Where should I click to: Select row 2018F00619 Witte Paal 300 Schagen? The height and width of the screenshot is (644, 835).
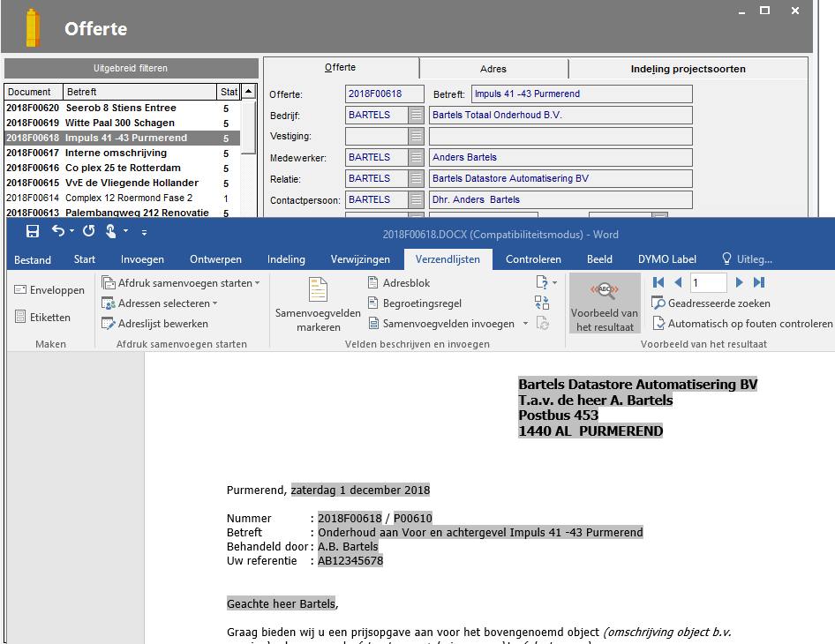tap(123, 123)
